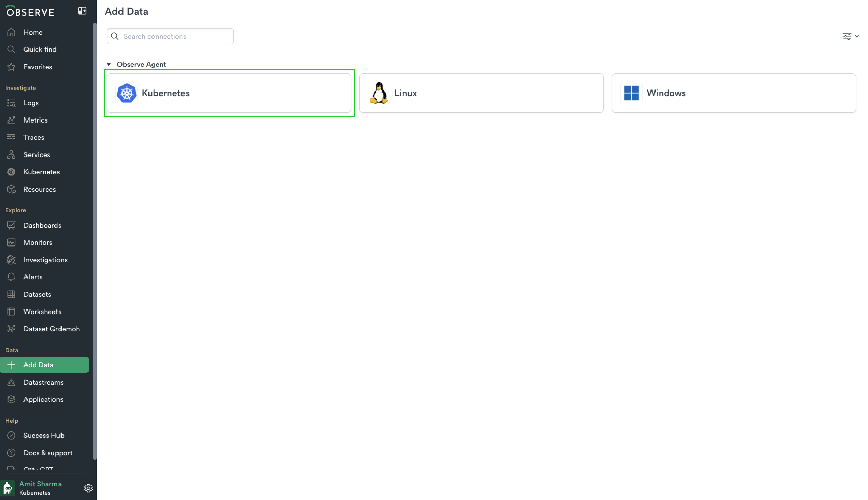Select the Windows agent card
Image resolution: width=868 pixels, height=500 pixels.
734,93
